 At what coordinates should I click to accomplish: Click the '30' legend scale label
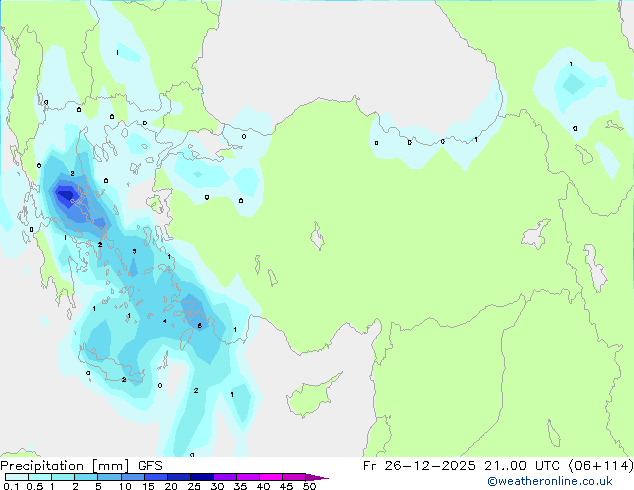pyautogui.click(x=217, y=486)
